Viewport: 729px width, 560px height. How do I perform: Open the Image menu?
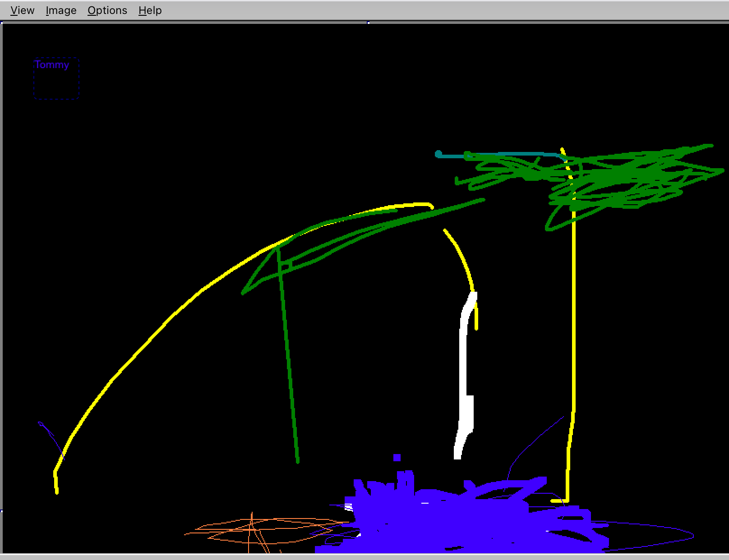pos(61,10)
